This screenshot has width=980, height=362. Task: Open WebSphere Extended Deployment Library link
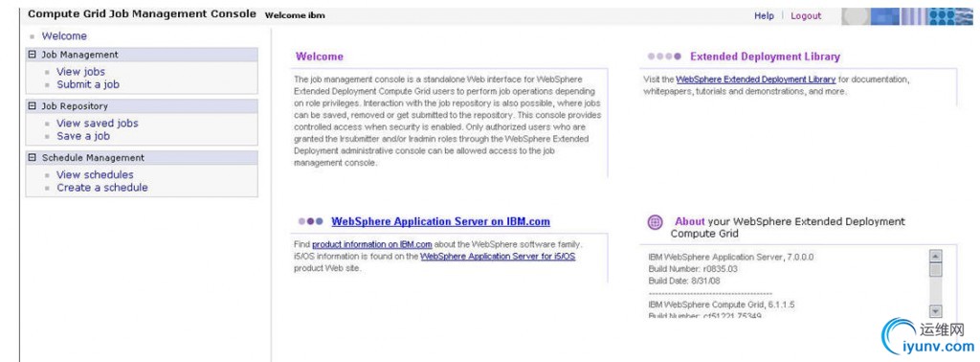pos(756,79)
